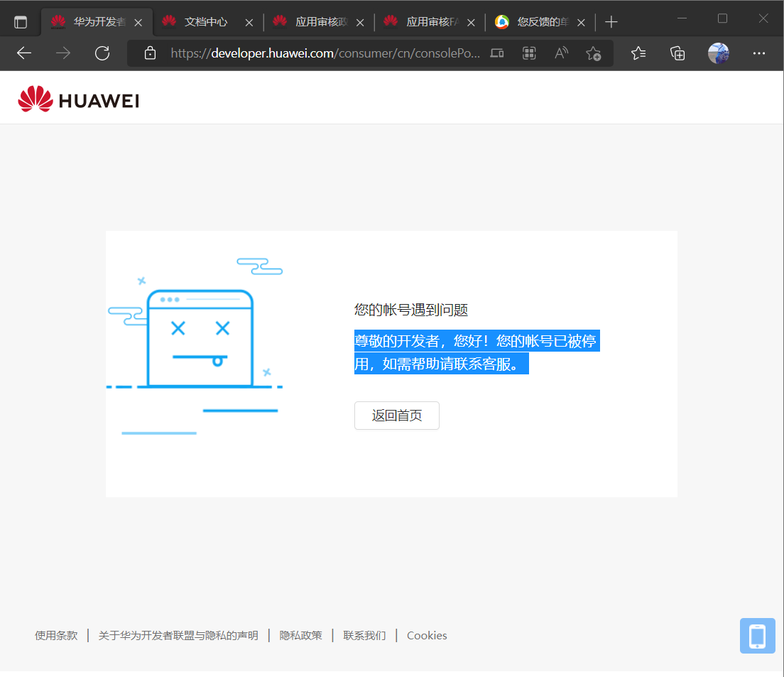Go back to the previous page
The height and width of the screenshot is (677, 784).
pyautogui.click(x=24, y=53)
